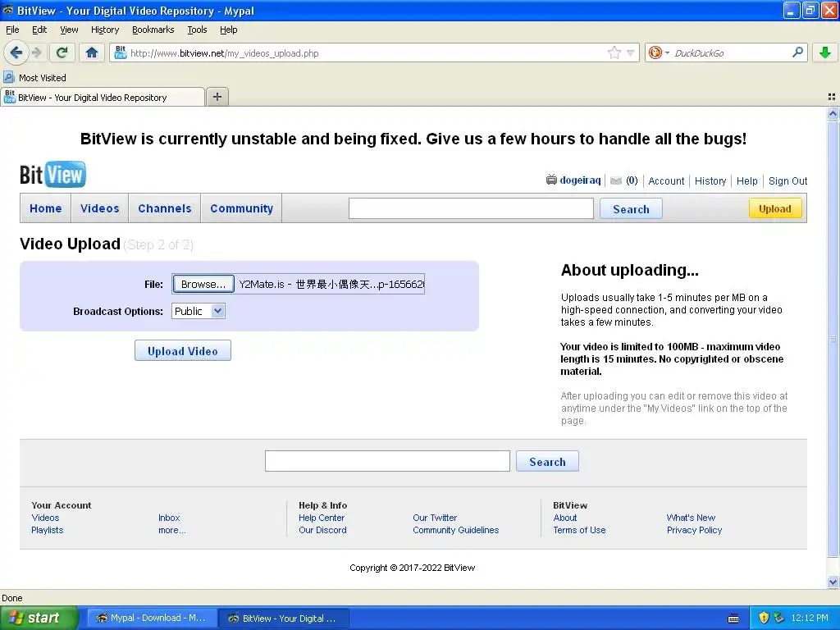This screenshot has height=630, width=840.
Task: Open the File menu
Action: tap(12, 30)
